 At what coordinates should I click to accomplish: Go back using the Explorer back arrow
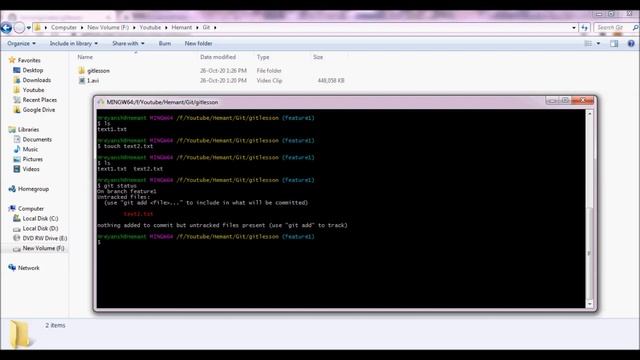[x=6, y=28]
